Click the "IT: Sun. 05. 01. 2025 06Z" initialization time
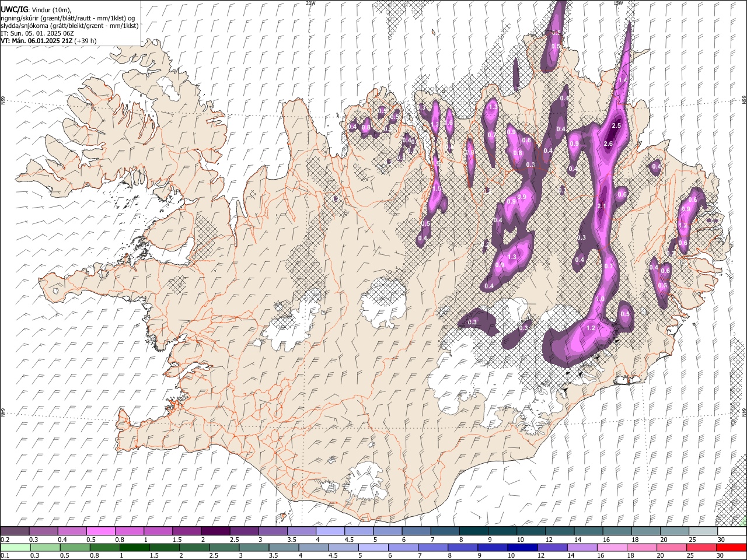Image resolution: width=747 pixels, height=560 pixels. click(37, 33)
